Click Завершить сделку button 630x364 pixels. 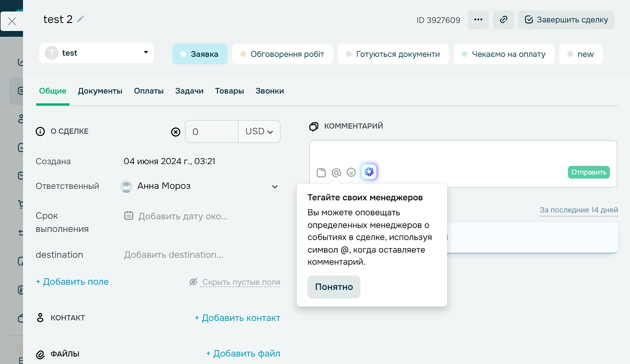[x=566, y=20]
